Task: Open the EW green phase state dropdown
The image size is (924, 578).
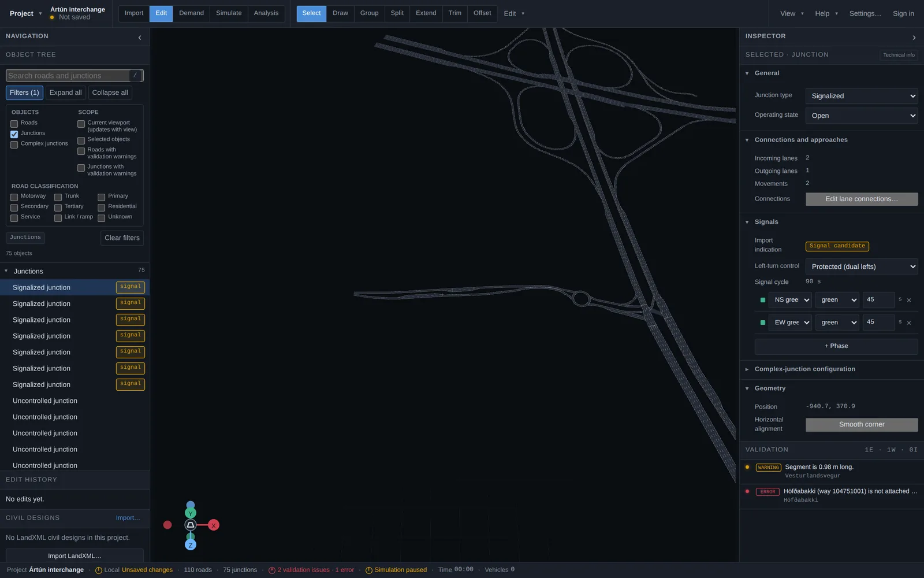Action: [837, 323]
